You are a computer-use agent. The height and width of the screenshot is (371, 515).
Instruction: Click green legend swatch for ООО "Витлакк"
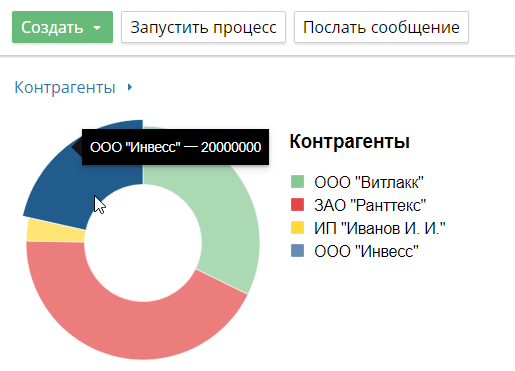(297, 182)
